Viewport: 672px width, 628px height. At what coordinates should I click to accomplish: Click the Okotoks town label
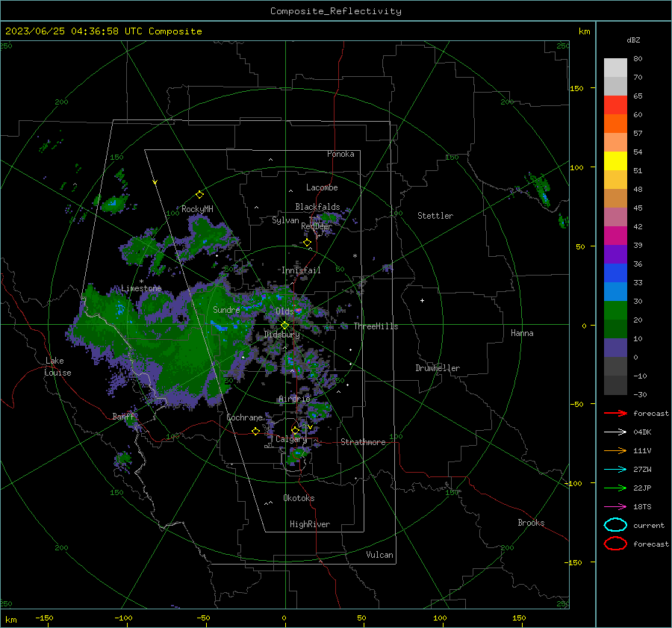pos(299,498)
